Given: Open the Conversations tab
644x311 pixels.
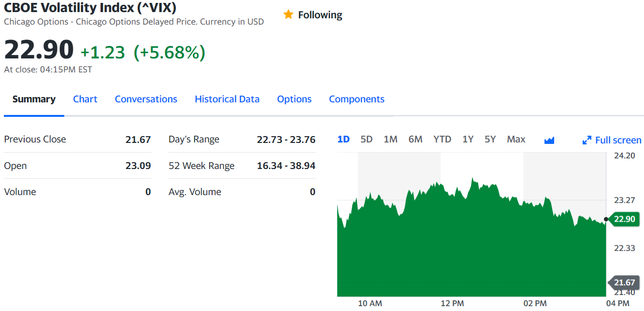Looking at the screenshot, I should coord(146,99).
